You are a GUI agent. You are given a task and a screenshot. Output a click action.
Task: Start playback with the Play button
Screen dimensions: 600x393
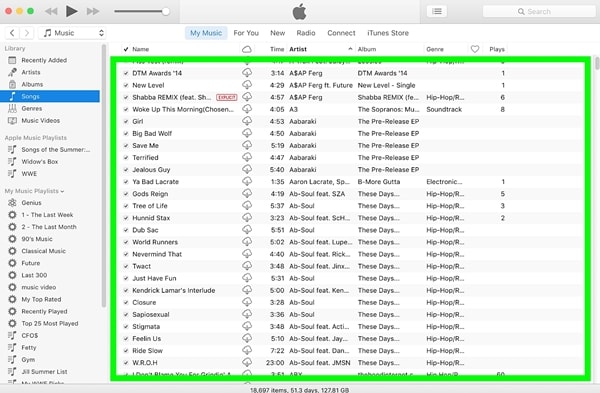point(71,11)
